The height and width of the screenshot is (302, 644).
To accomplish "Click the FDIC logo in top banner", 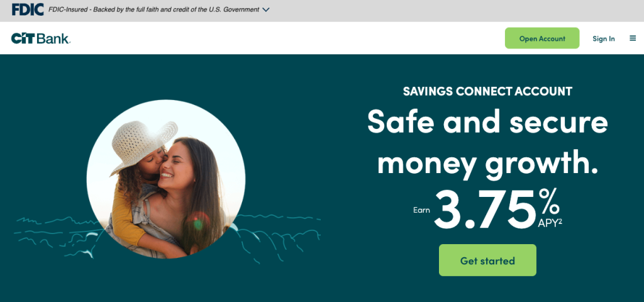I will pyautogui.click(x=28, y=9).
